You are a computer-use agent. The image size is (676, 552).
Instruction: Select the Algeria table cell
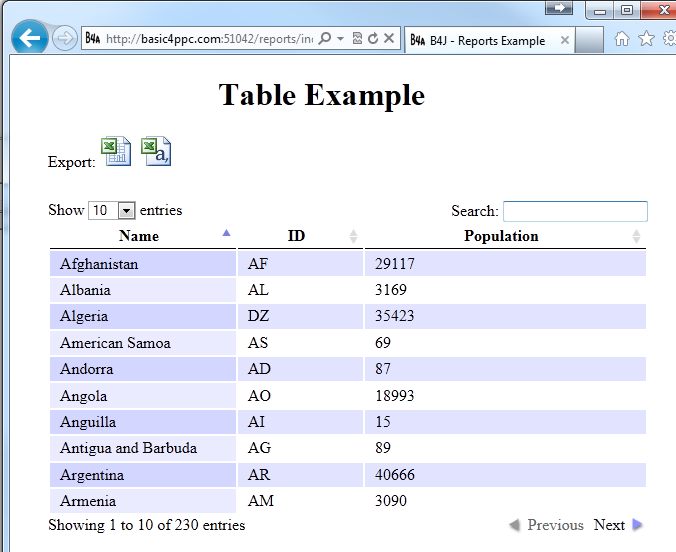[143, 316]
